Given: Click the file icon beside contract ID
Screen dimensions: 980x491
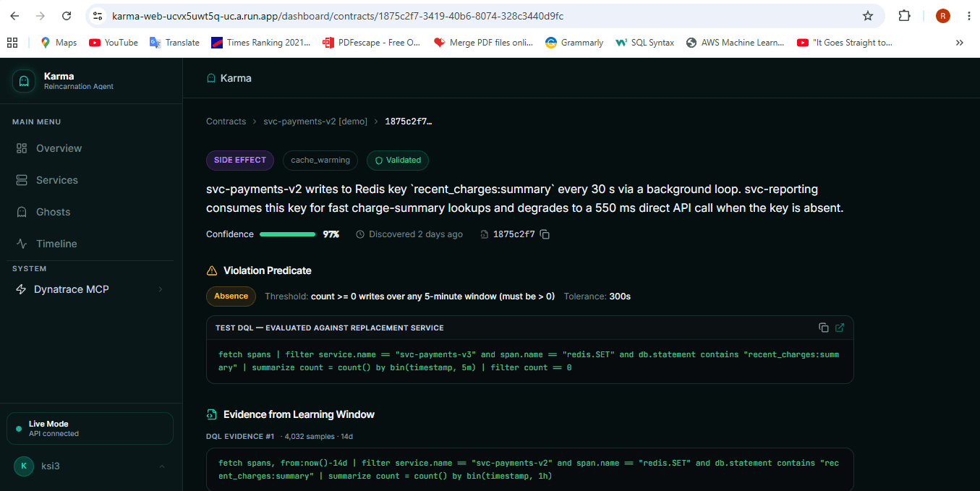Looking at the screenshot, I should tap(484, 234).
